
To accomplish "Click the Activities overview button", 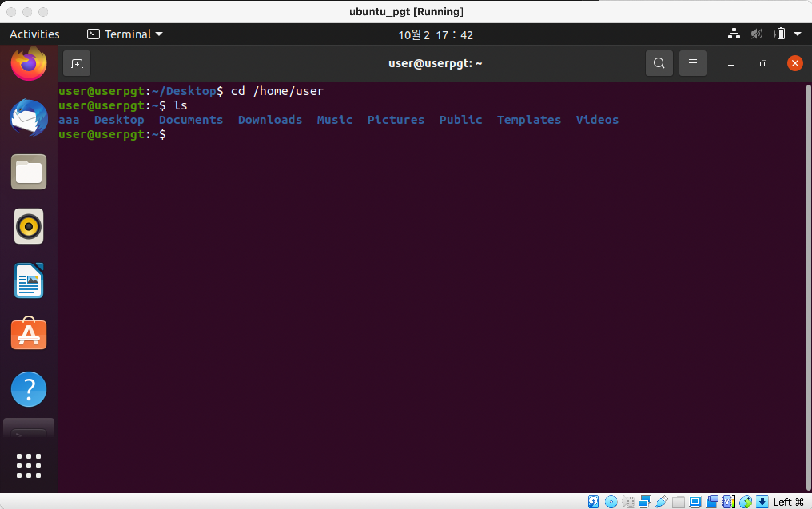I will click(34, 34).
